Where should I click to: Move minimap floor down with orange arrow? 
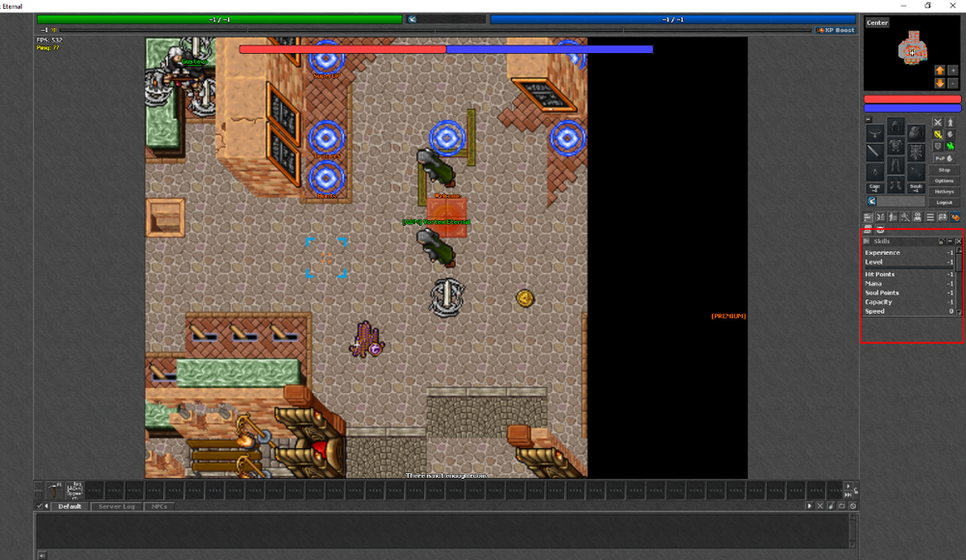[939, 83]
